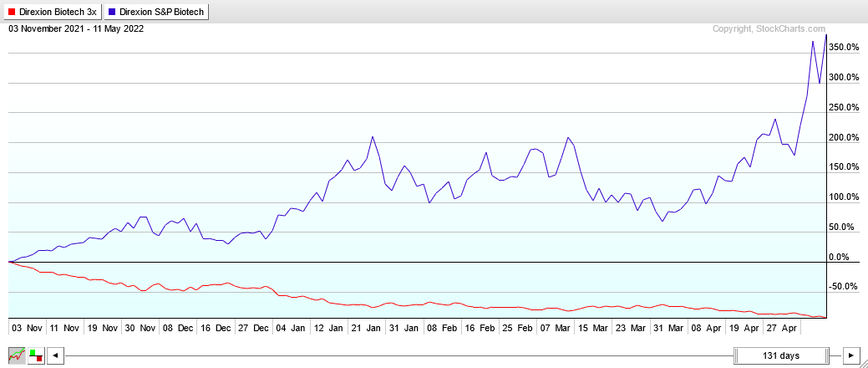The image size is (868, 368).
Task: Click the '08 Dec' date label
Action: [178, 328]
